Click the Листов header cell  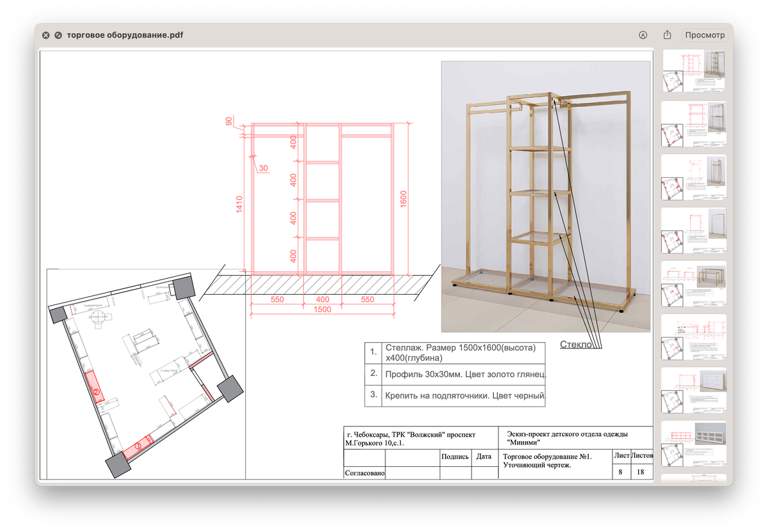(x=642, y=457)
